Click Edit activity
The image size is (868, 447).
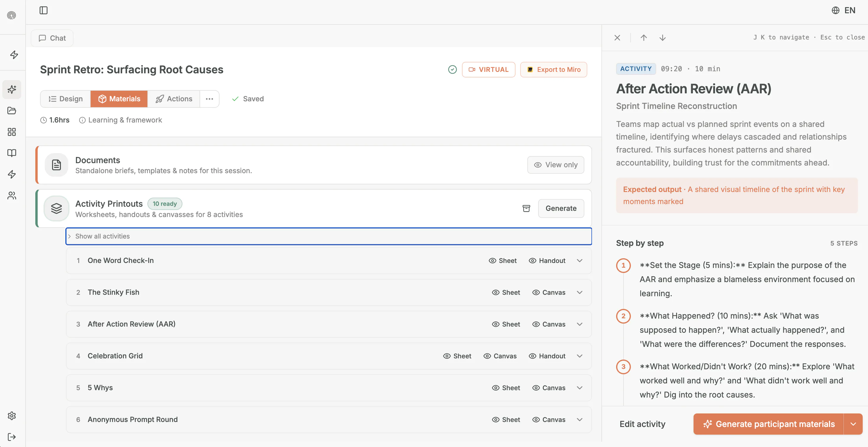pyautogui.click(x=642, y=424)
